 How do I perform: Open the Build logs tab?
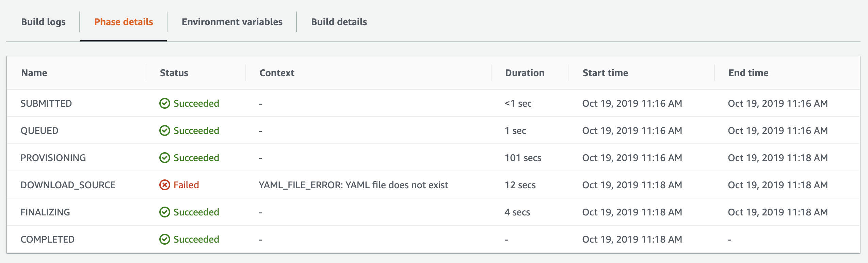[x=43, y=22]
